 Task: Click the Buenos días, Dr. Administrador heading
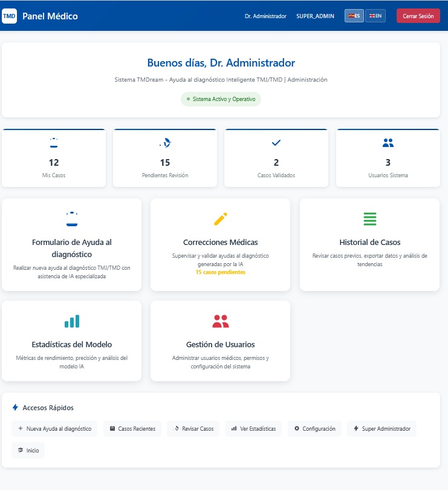pos(221,63)
